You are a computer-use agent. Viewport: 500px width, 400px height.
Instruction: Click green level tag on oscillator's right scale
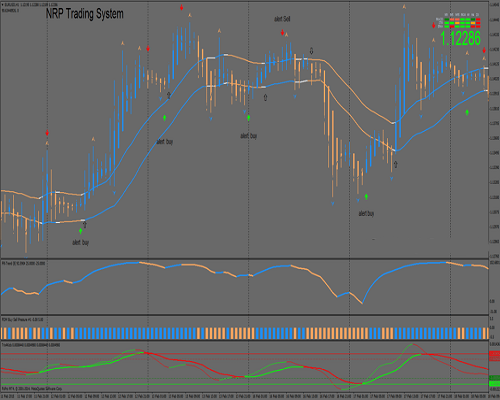pos(494,381)
